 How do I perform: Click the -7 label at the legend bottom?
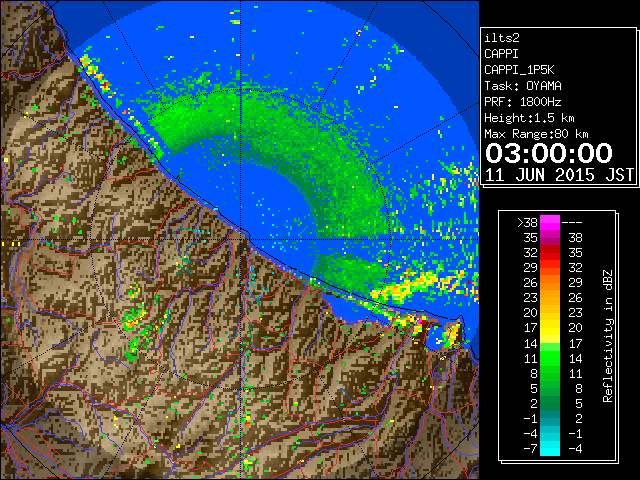[x=530, y=449]
